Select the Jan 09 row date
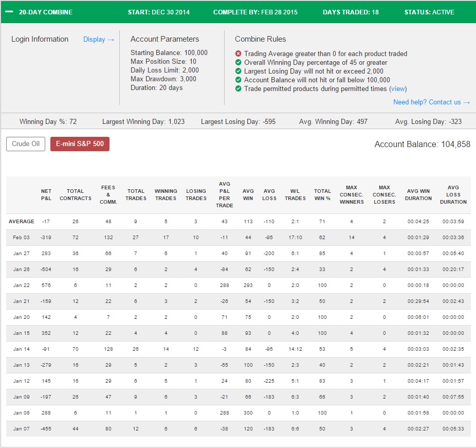This screenshot has width=476, height=448. (21, 397)
